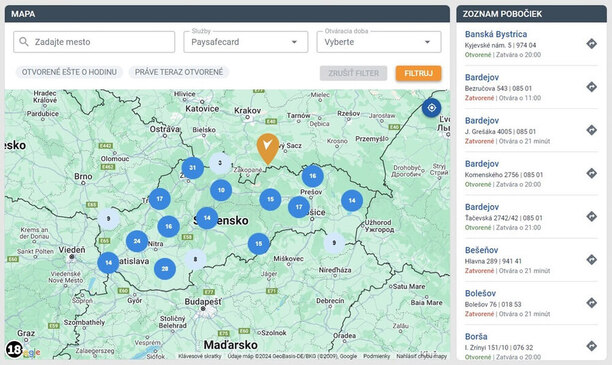Screen dimensions: 612x365
Task: Open directions for Bolešov branch
Action: coord(591,303)
